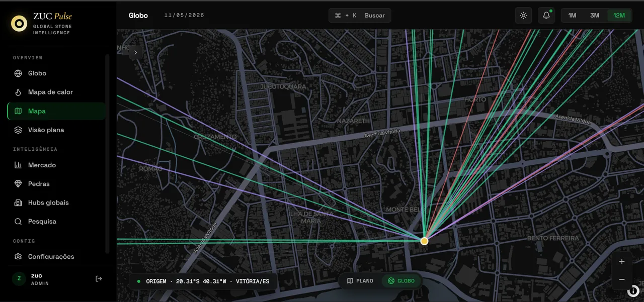Open Pesquisa in the sidebar
644x302 pixels.
pyautogui.click(x=56, y=222)
